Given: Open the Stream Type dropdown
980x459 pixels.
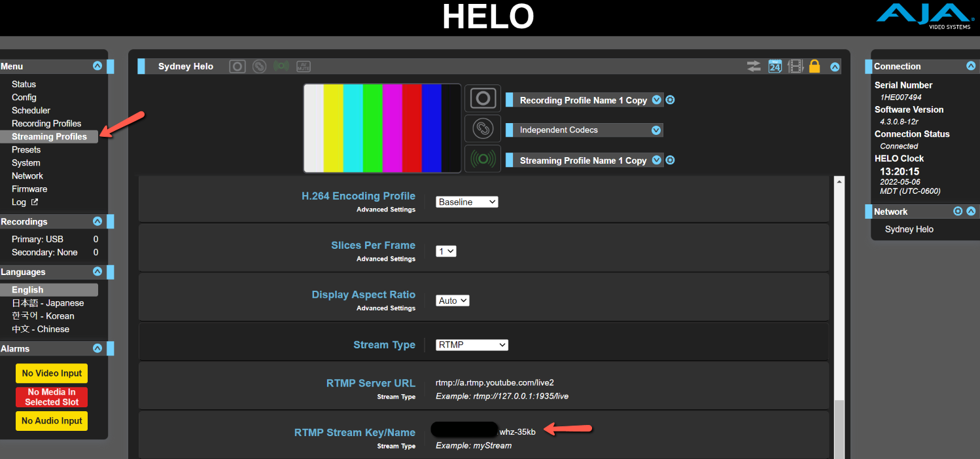Looking at the screenshot, I should coord(472,345).
